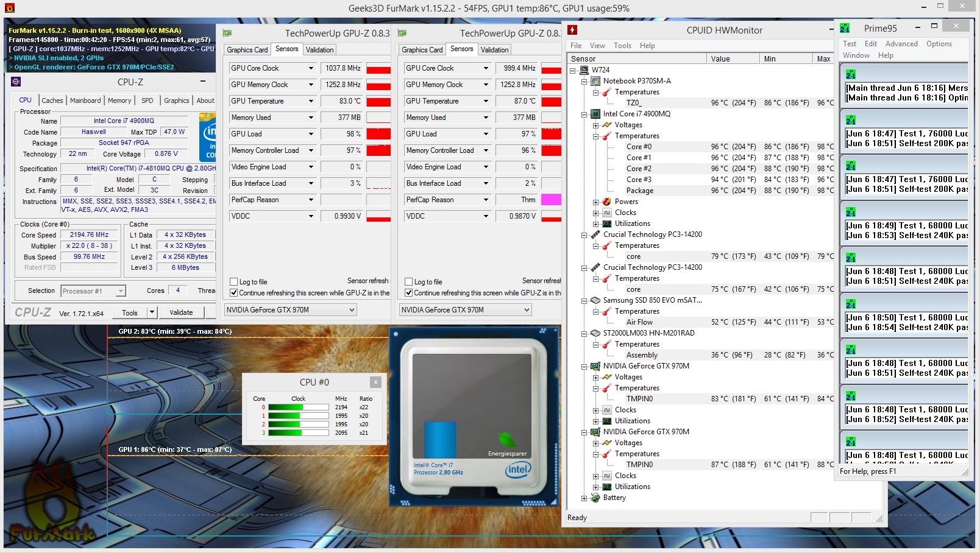This screenshot has height=553, width=980.
Task: Open the CPU-Z Tools dropdown arrow
Action: tap(152, 312)
